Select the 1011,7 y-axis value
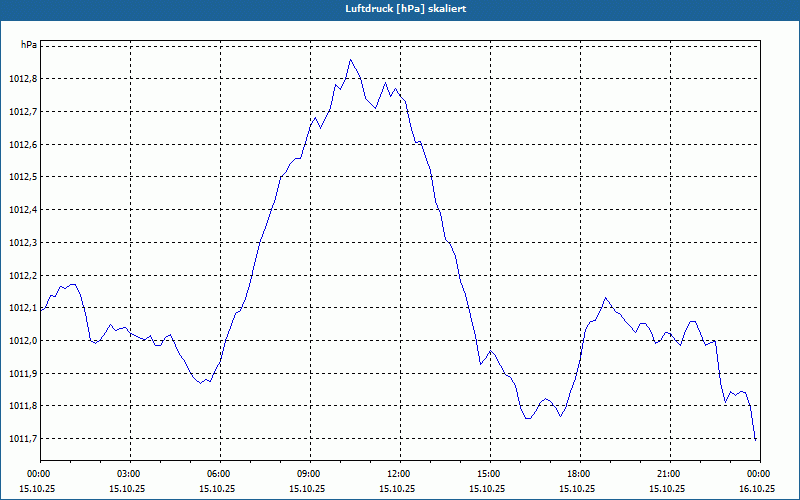 [x=23, y=439]
